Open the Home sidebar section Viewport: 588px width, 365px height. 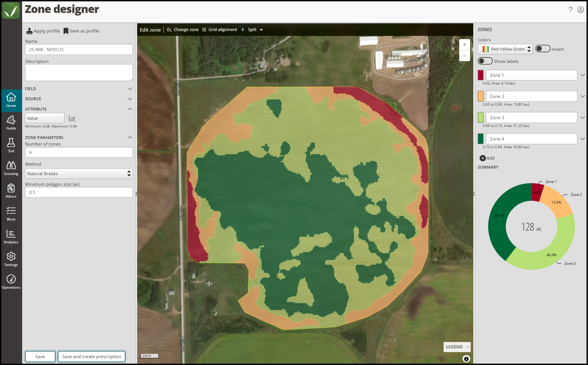11,100
